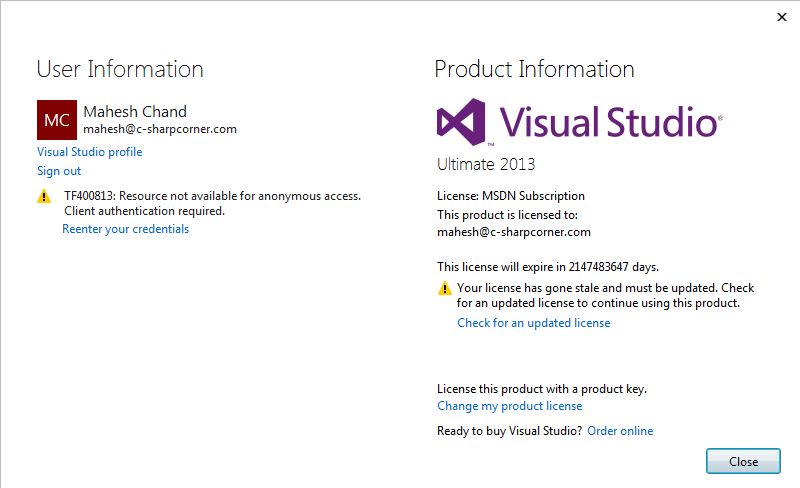Click Reenter your credentials link
Image resolution: width=800 pixels, height=488 pixels.
(126, 229)
